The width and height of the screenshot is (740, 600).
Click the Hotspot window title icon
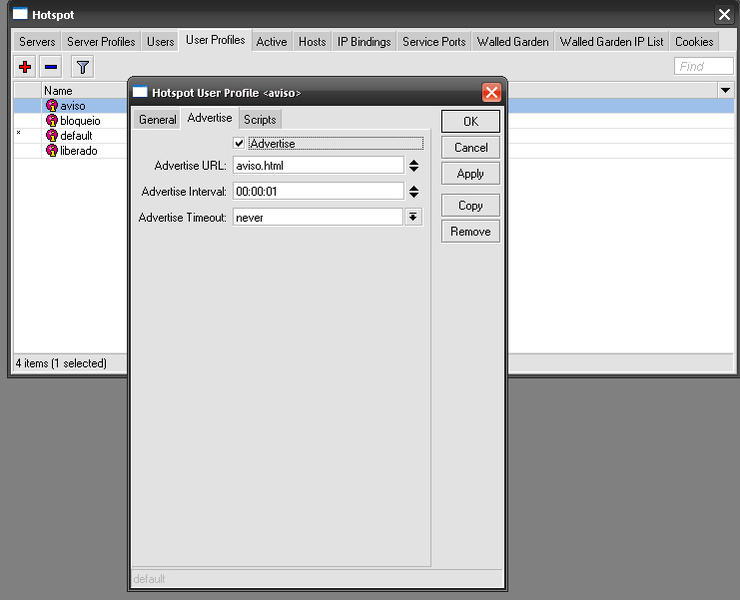pyautogui.click(x=20, y=14)
